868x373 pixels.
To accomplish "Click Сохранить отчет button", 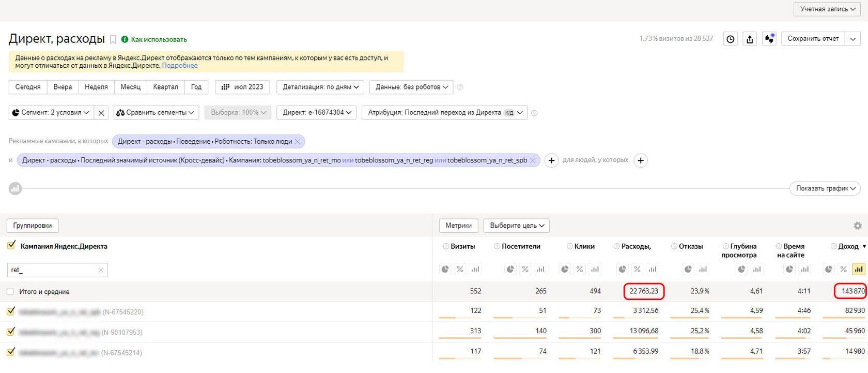I will point(813,39).
